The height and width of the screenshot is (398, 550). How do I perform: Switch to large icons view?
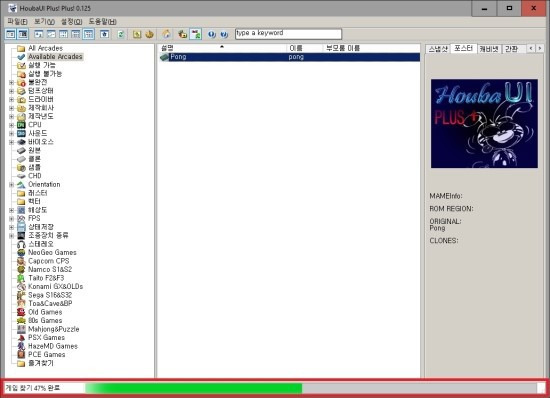[x=39, y=34]
